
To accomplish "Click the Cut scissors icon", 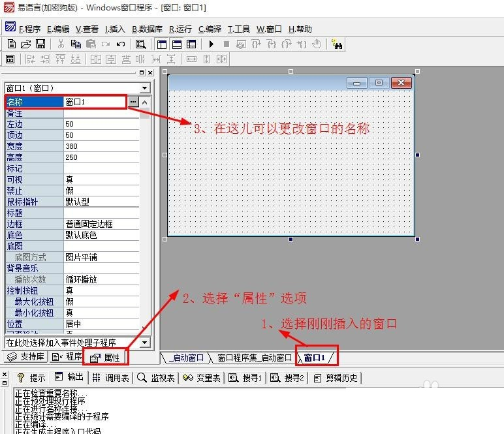I will coord(61,44).
